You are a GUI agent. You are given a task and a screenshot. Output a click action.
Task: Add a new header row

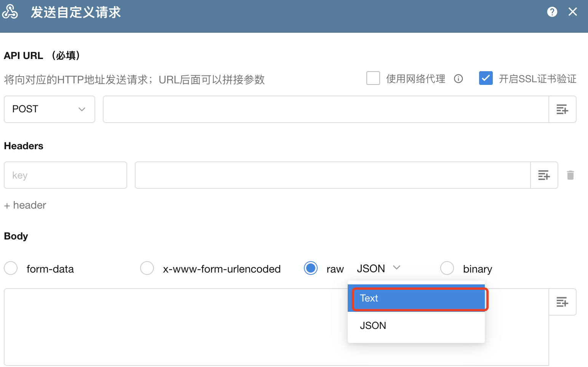tap(25, 205)
